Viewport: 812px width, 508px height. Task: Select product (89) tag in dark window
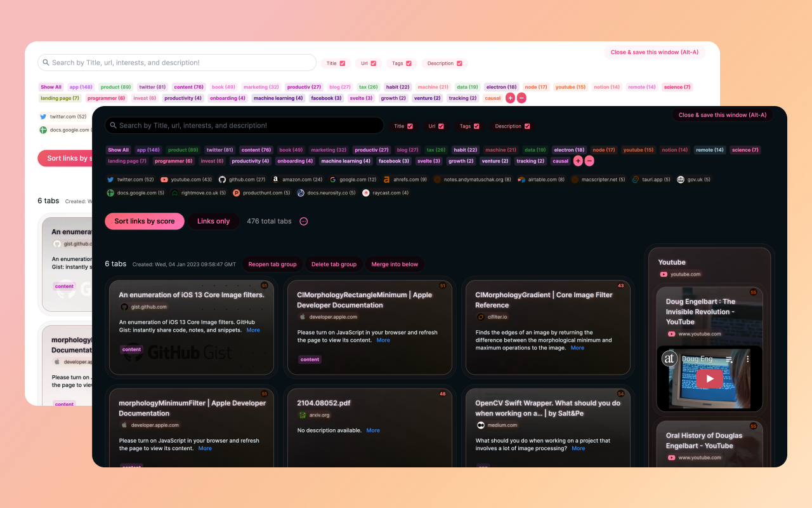[183, 150]
